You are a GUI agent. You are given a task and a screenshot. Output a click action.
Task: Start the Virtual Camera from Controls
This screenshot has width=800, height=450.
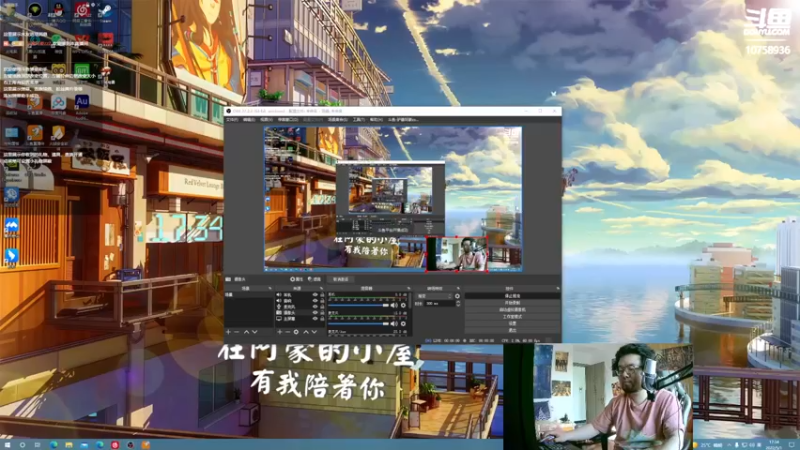click(512, 310)
